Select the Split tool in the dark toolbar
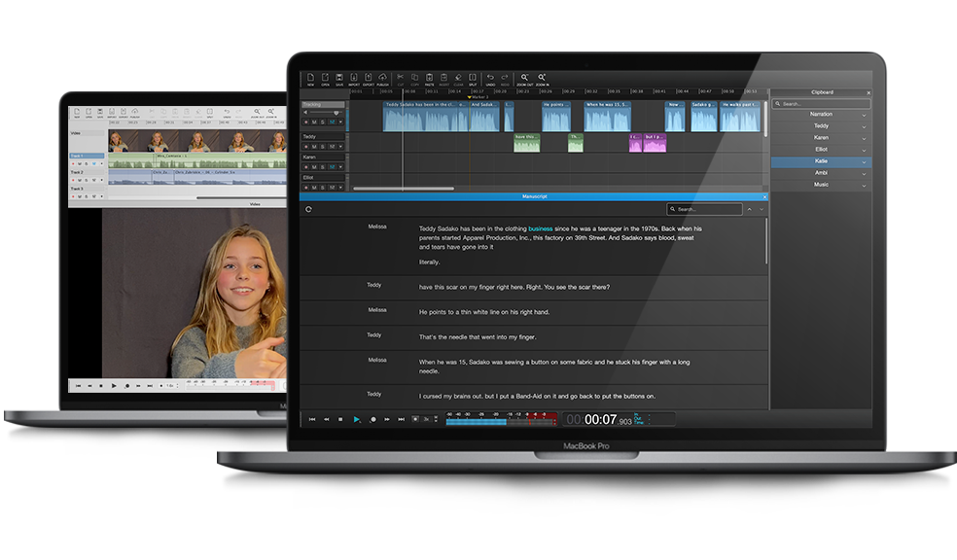 point(473,79)
